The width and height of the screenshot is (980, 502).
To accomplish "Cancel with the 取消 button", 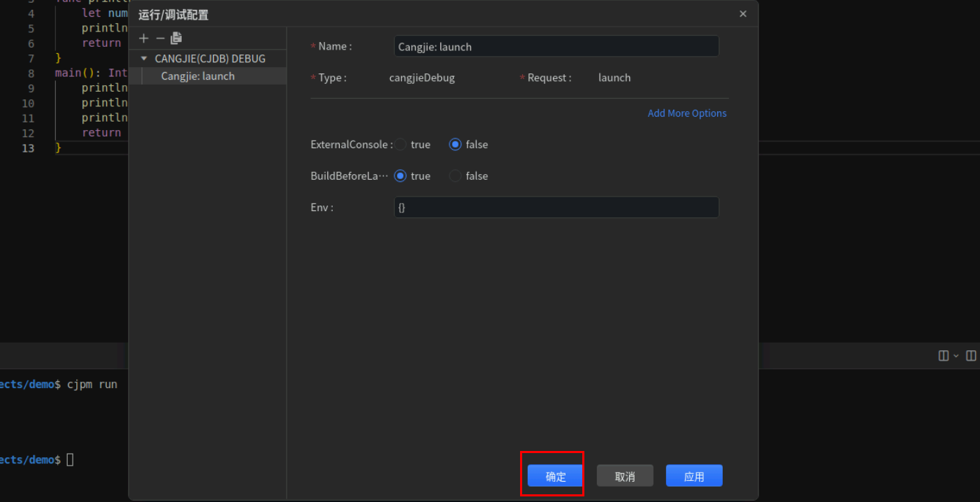I will (625, 476).
